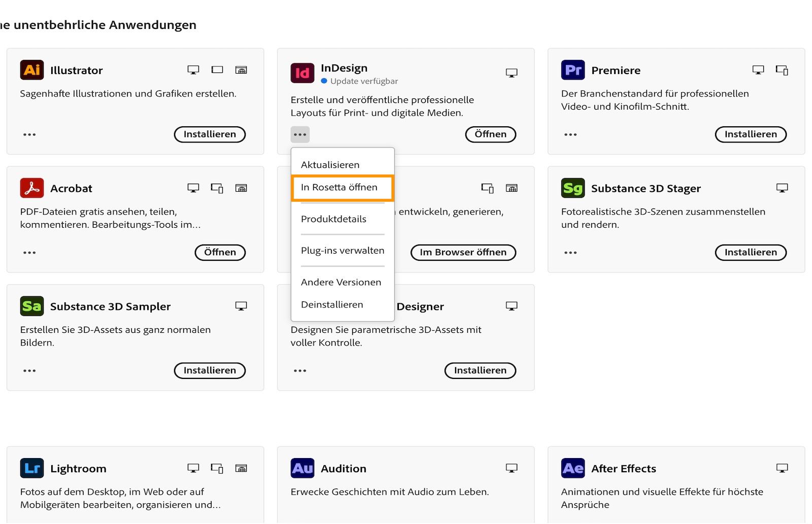
Task: Click the Substance 3D Sampler icon
Action: point(32,306)
